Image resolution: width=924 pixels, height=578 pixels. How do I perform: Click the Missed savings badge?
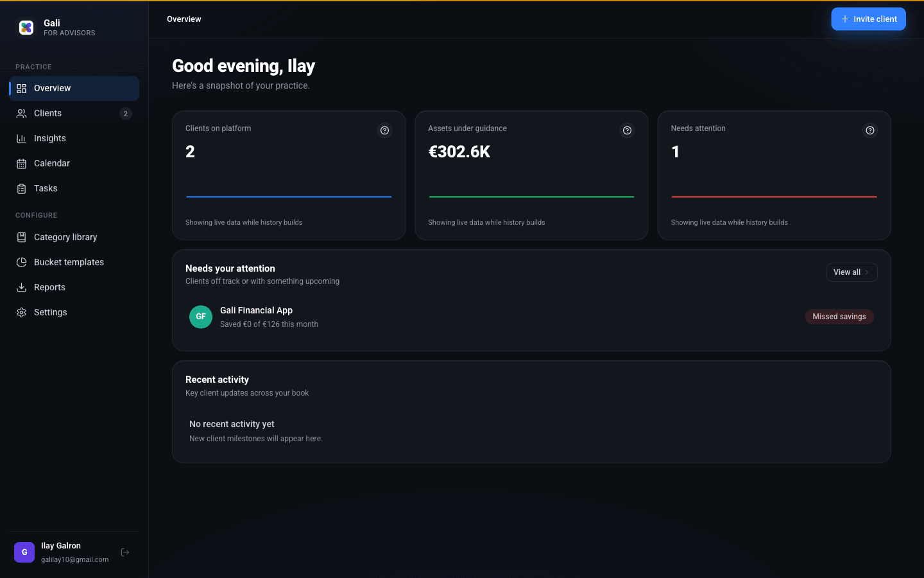point(839,317)
